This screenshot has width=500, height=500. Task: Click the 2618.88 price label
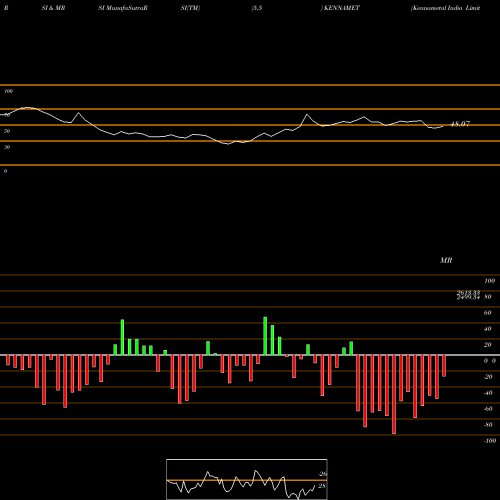click(468, 292)
